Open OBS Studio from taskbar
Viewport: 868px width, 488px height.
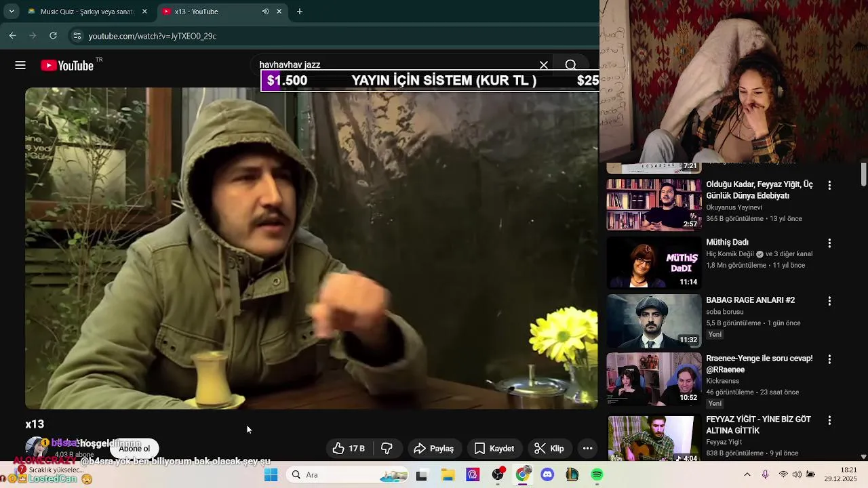[x=498, y=475]
